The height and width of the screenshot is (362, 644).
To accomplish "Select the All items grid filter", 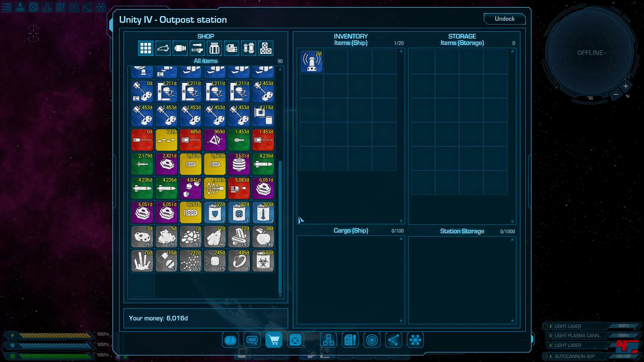I will tap(146, 48).
